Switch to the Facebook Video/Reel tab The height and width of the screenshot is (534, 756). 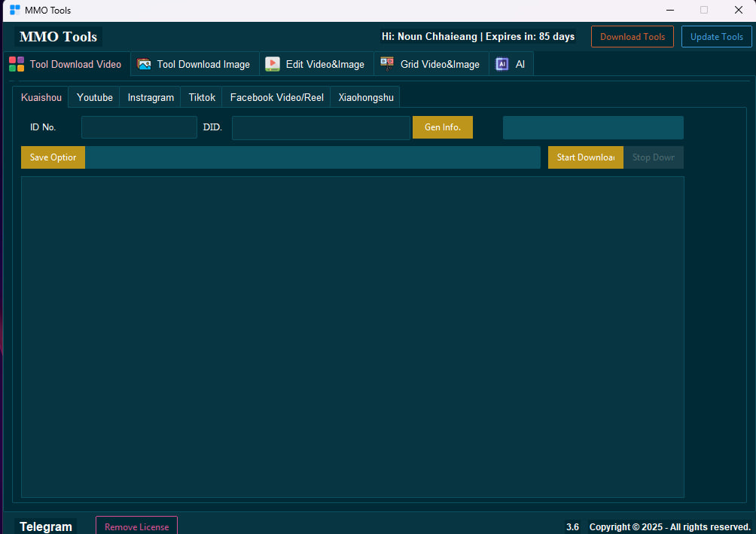pos(276,97)
